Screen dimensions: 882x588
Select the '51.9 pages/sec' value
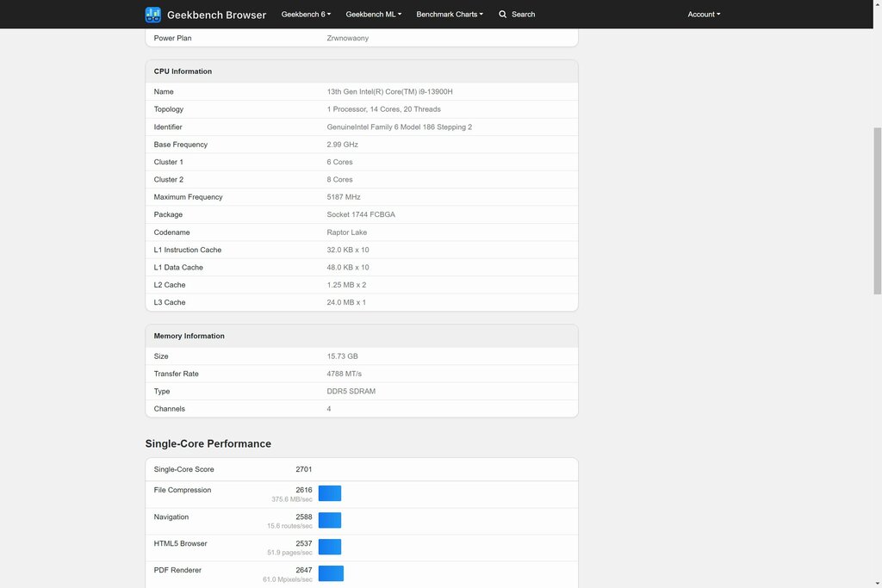pos(289,553)
